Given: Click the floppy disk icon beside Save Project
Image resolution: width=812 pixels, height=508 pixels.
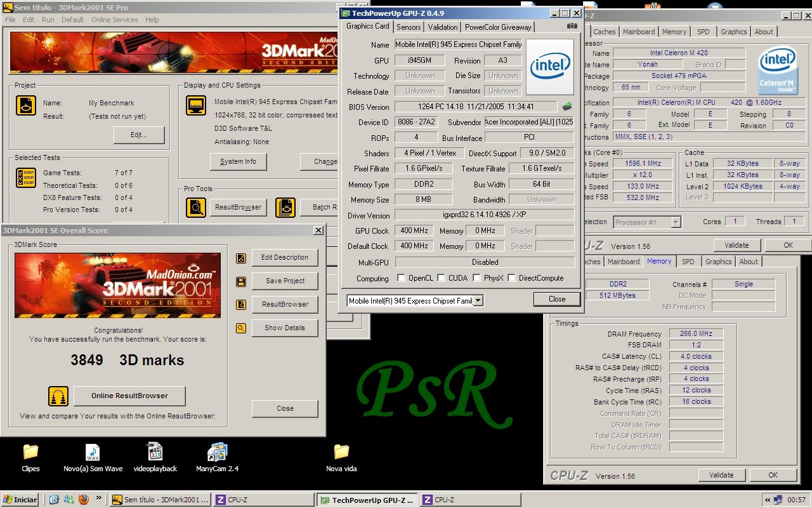Looking at the screenshot, I should point(241,281).
